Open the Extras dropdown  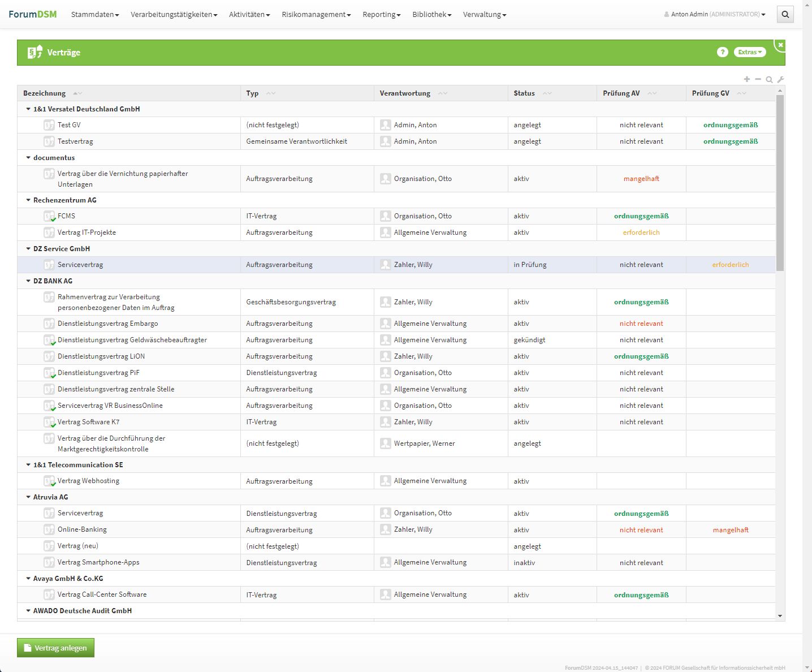[x=750, y=52]
